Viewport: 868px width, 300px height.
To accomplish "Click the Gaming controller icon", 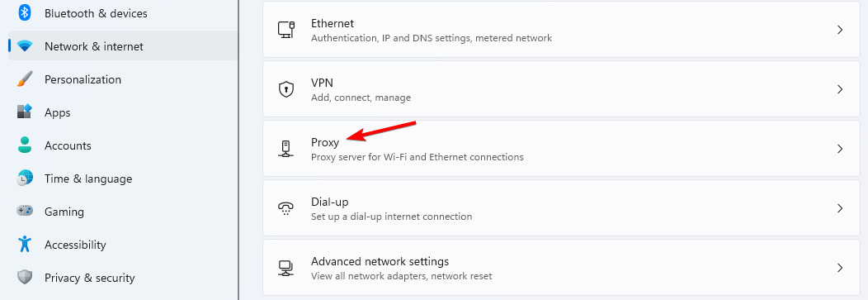I will coord(25,212).
